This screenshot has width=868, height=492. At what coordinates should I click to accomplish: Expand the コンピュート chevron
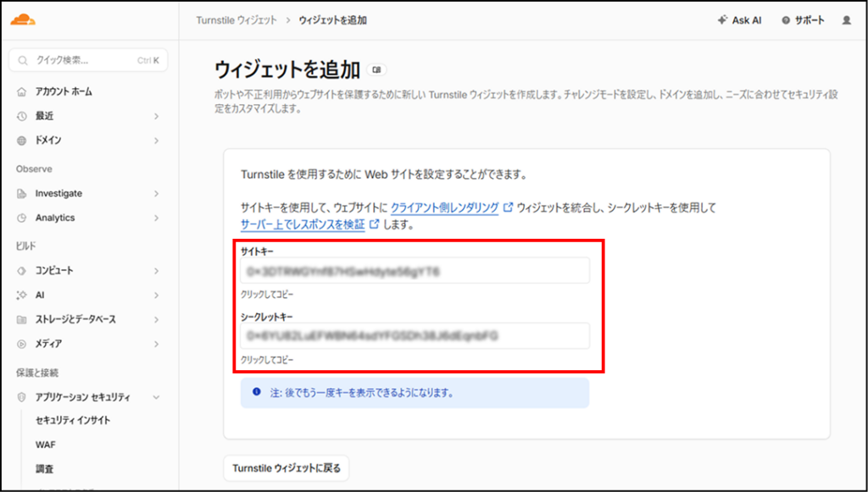pos(156,271)
